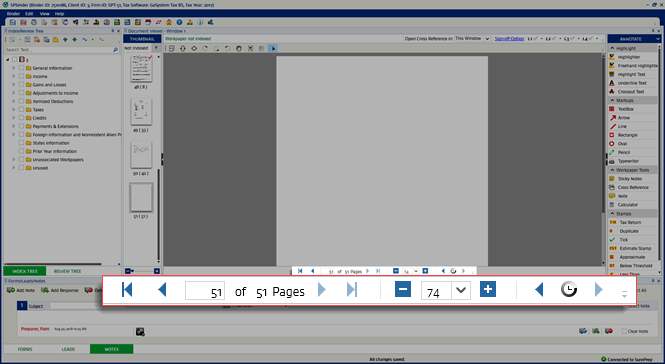Screen dimensions: 665x364
Task: Switch to the REVIEW TREE tab
Action: [67, 271]
